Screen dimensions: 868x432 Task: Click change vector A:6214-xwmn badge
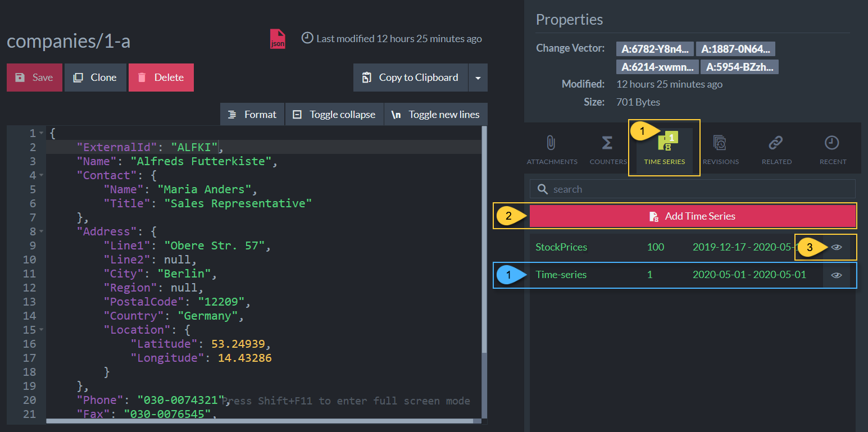click(x=657, y=67)
